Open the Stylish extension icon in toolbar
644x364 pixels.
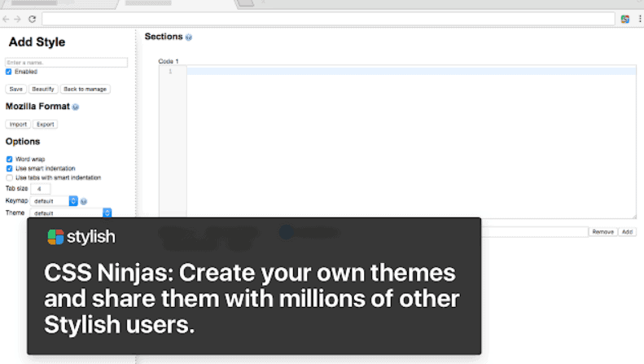point(624,19)
